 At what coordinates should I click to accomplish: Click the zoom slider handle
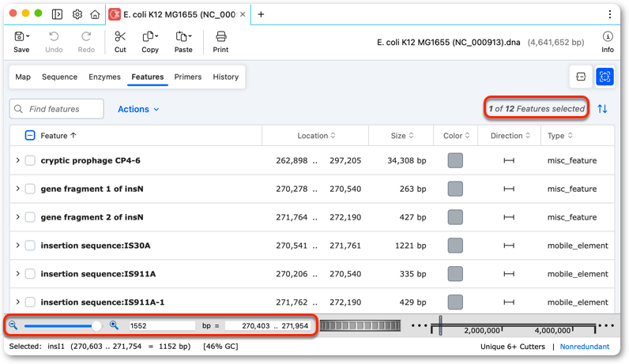96,325
